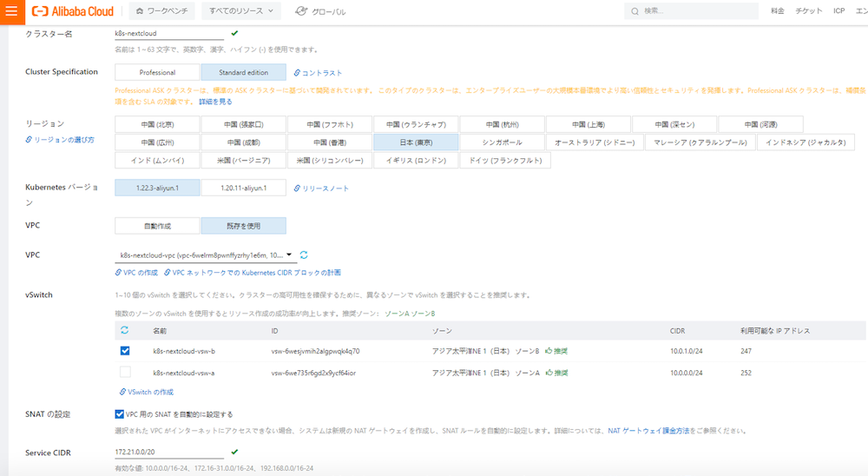
Task: Click the globe icon for global region
Action: click(x=301, y=11)
